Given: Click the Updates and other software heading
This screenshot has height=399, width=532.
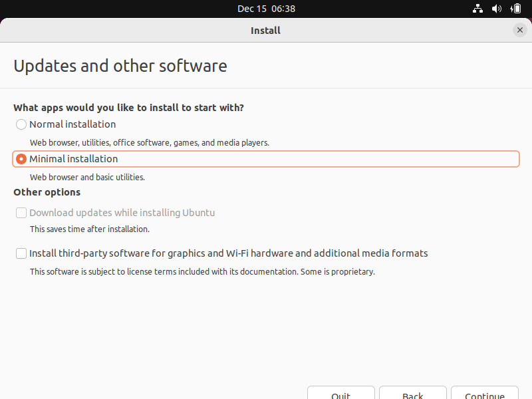Looking at the screenshot, I should coord(120,66).
